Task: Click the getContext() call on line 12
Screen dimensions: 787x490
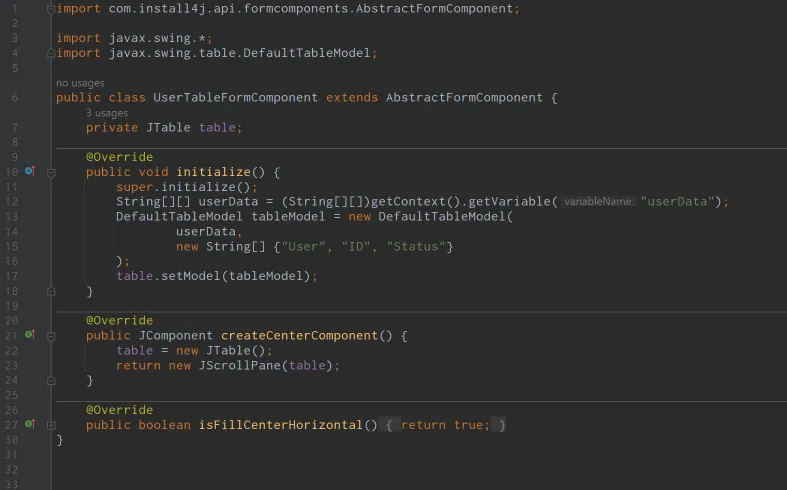Action: click(416, 201)
